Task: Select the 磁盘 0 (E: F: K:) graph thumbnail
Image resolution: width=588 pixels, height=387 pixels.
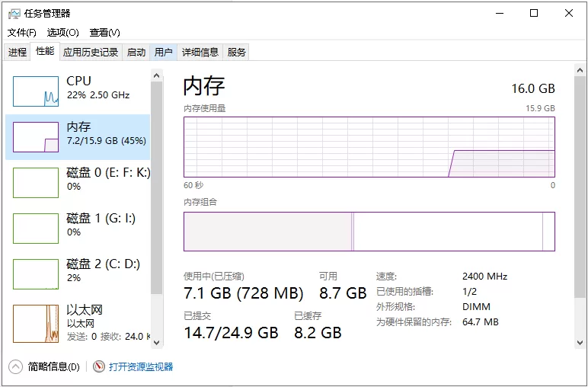Action: tap(36, 183)
